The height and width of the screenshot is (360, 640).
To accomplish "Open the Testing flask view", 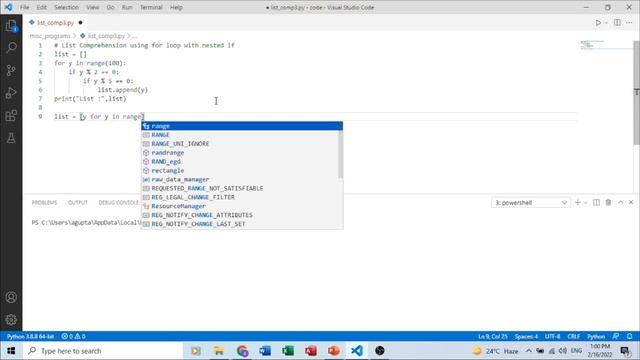I will click(11, 138).
